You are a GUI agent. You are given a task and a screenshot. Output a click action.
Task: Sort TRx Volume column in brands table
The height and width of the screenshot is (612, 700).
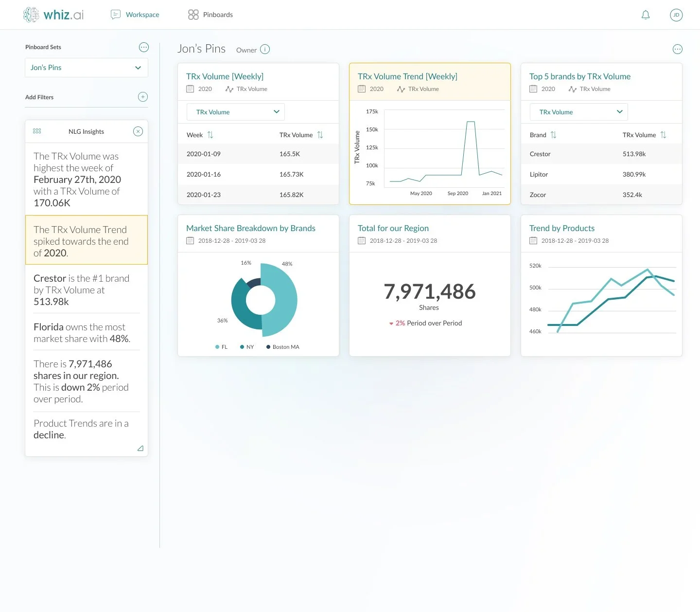[664, 135]
